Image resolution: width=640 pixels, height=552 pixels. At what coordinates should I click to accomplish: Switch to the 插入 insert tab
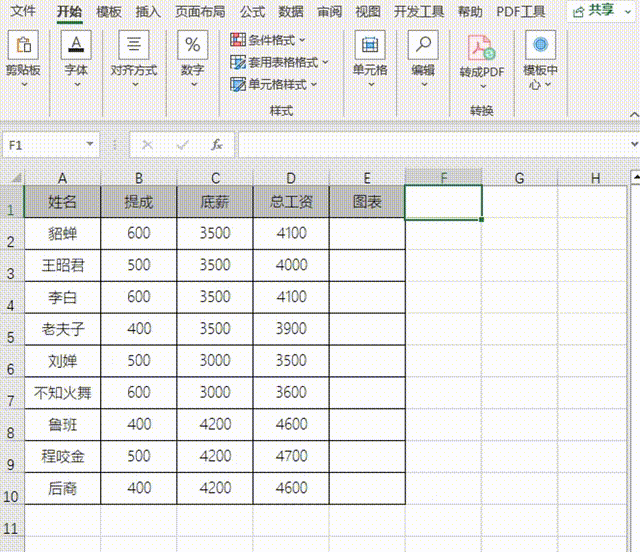click(148, 11)
